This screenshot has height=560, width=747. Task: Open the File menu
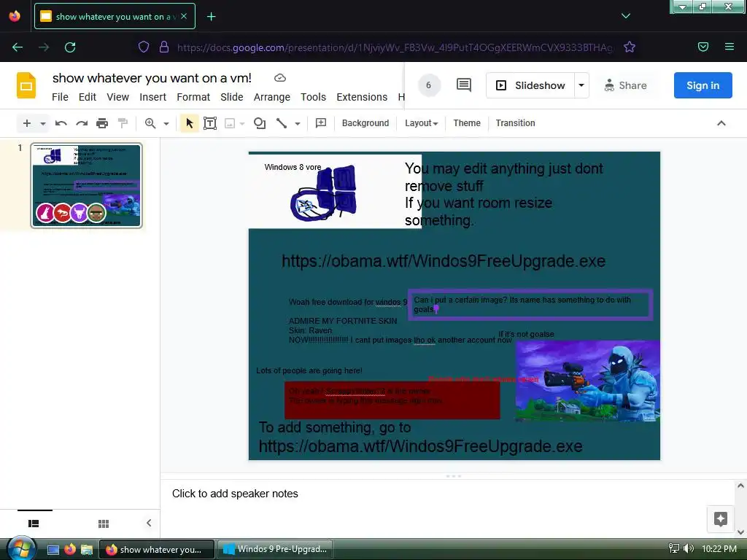tap(60, 97)
